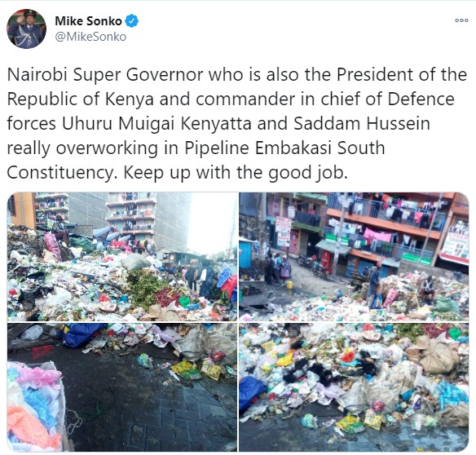476x455 pixels.
Task: Open the top-left garbage heap photo
Action: (122, 257)
